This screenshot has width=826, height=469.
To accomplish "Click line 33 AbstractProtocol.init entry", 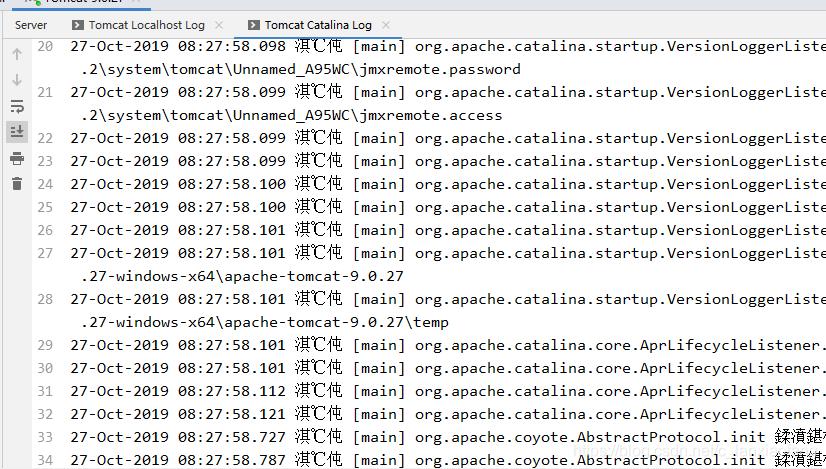I will (x=448, y=437).
